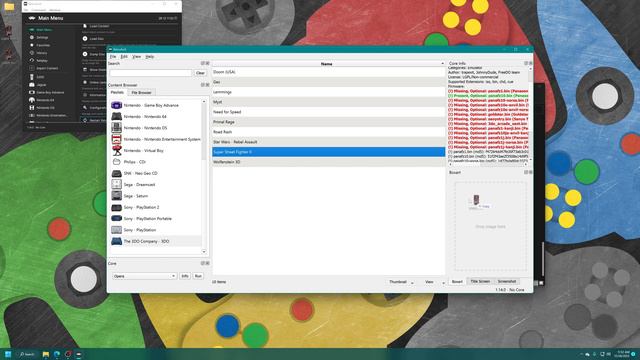
Task: Open the View dropdown below the game list
Action: (x=433, y=282)
